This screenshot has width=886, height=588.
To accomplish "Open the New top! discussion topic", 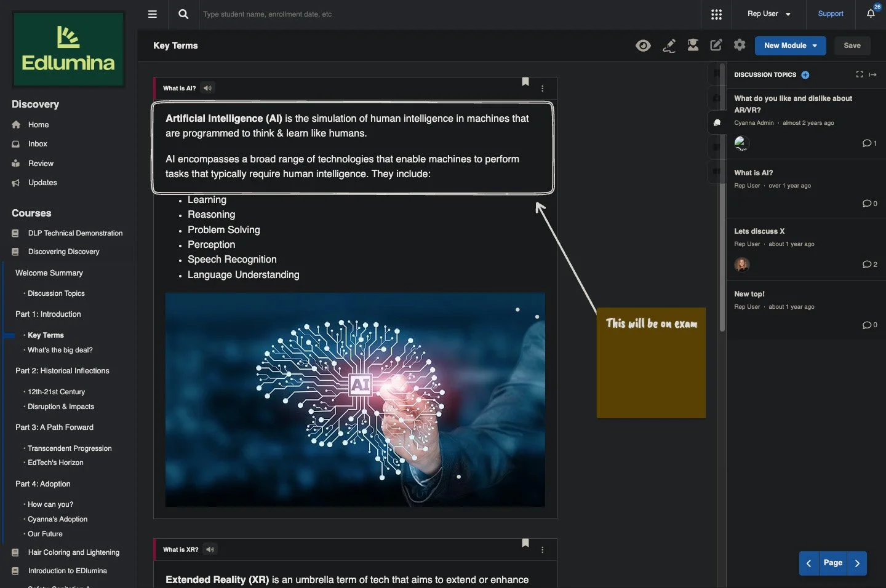I will click(749, 294).
